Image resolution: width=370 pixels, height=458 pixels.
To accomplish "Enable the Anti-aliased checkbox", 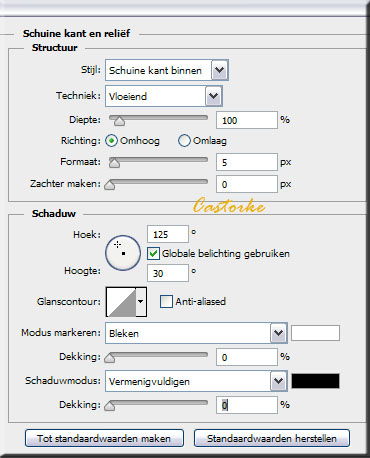I will tap(166, 301).
